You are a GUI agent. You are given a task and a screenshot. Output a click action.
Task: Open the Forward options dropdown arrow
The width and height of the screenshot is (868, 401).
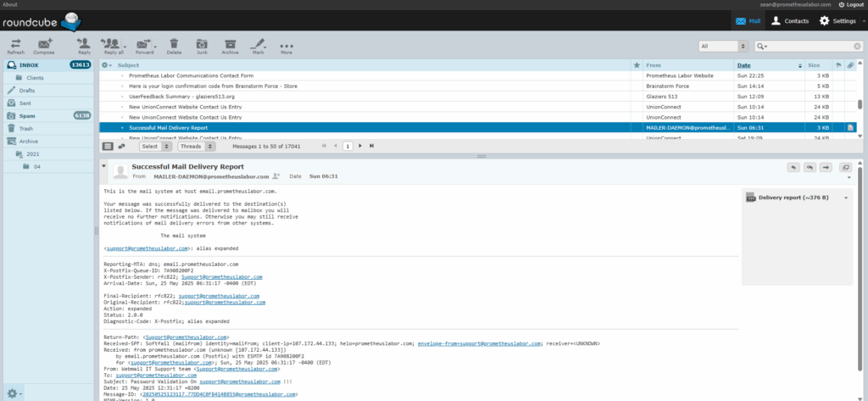(155, 47)
